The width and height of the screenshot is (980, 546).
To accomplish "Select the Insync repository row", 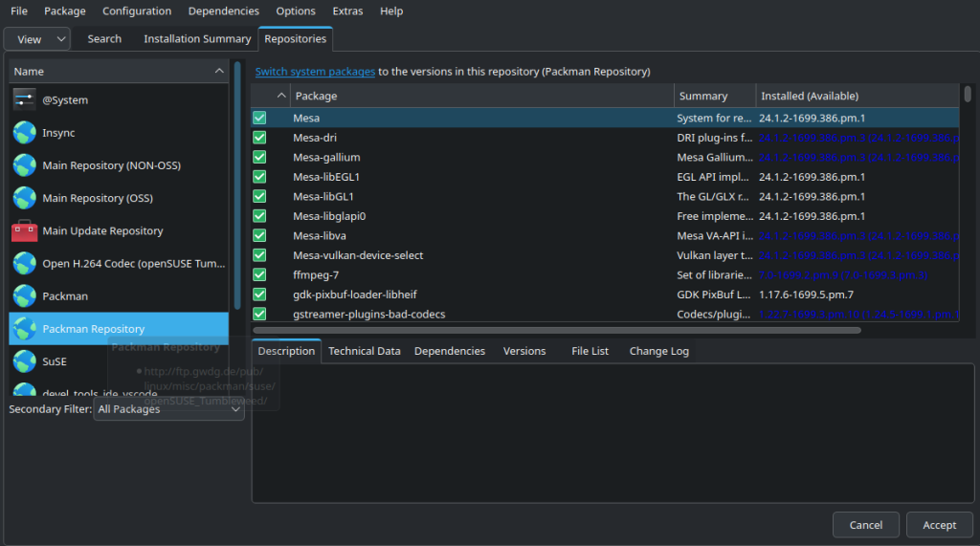I will pyautogui.click(x=119, y=133).
